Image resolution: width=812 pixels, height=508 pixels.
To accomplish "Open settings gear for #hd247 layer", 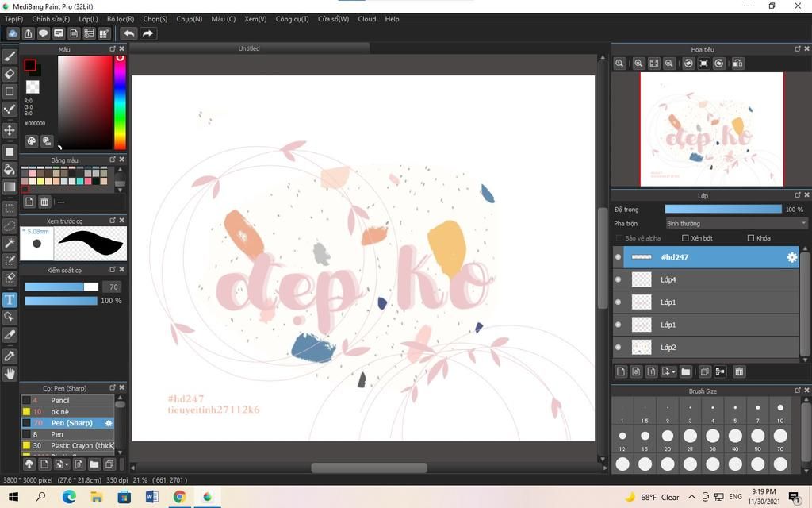I will (x=791, y=257).
